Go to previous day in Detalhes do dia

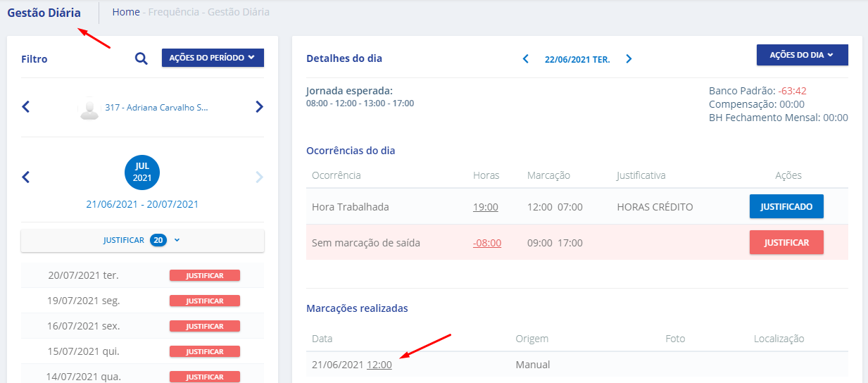click(525, 59)
